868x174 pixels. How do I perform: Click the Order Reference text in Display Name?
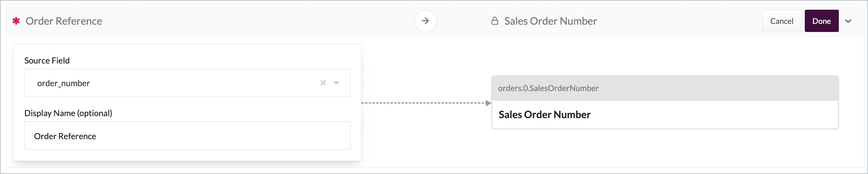tap(65, 136)
